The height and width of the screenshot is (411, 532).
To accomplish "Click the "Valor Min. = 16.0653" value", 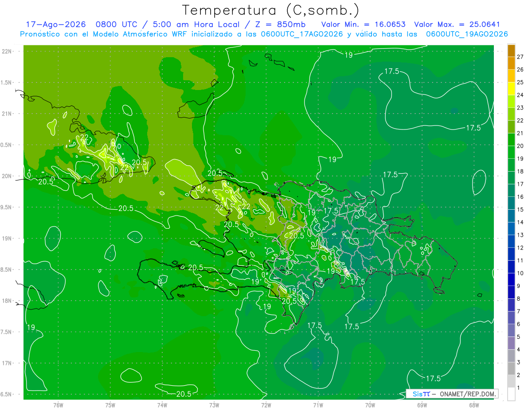I will [363, 25].
